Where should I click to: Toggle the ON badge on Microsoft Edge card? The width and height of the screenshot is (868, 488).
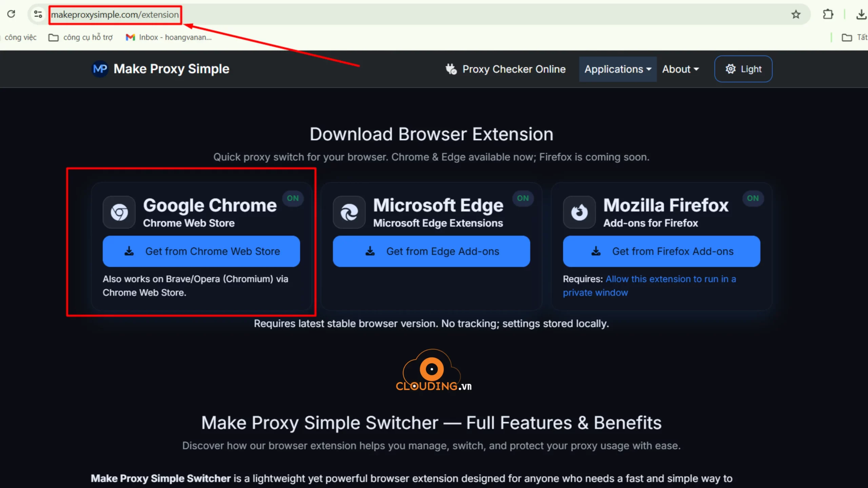522,198
